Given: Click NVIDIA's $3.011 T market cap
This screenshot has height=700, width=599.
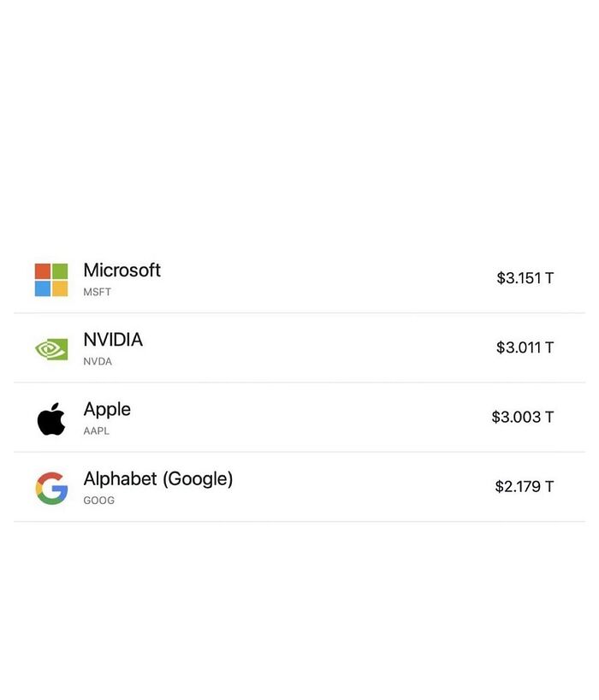Looking at the screenshot, I should pyautogui.click(x=525, y=347).
